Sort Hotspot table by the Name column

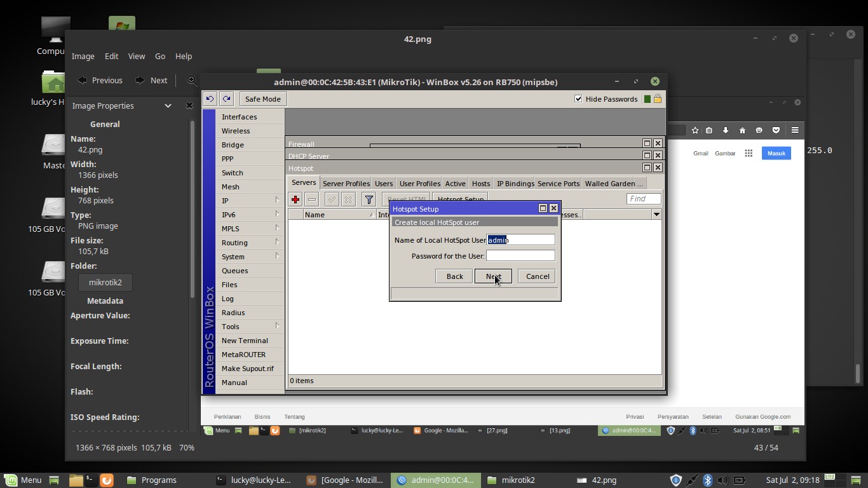(x=339, y=215)
